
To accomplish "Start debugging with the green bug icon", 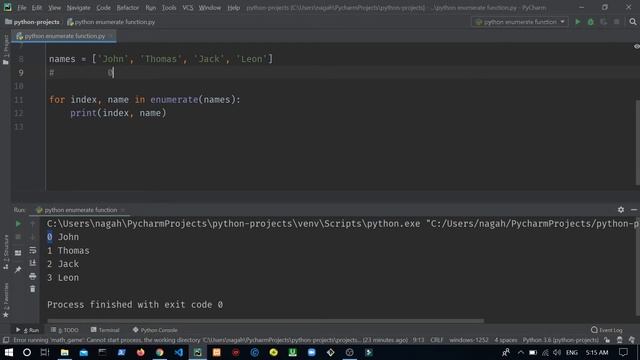I will point(591,22).
